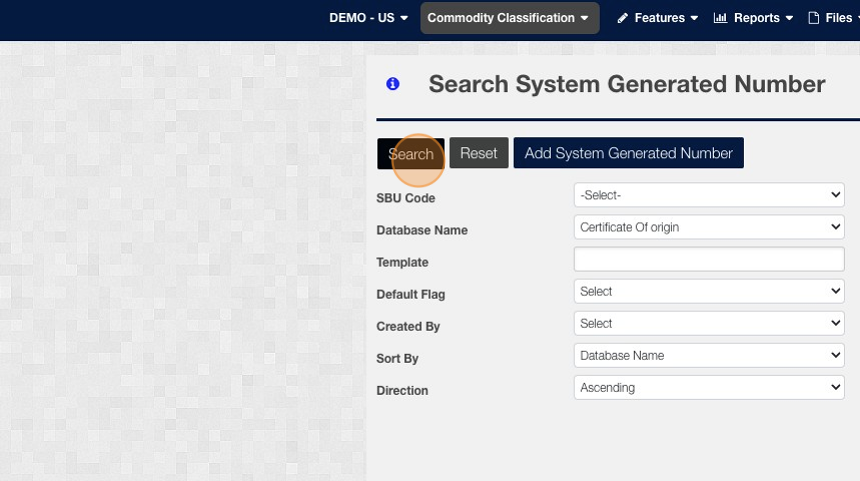Click the Reset button
This screenshot has width=860, height=481.
479,153
